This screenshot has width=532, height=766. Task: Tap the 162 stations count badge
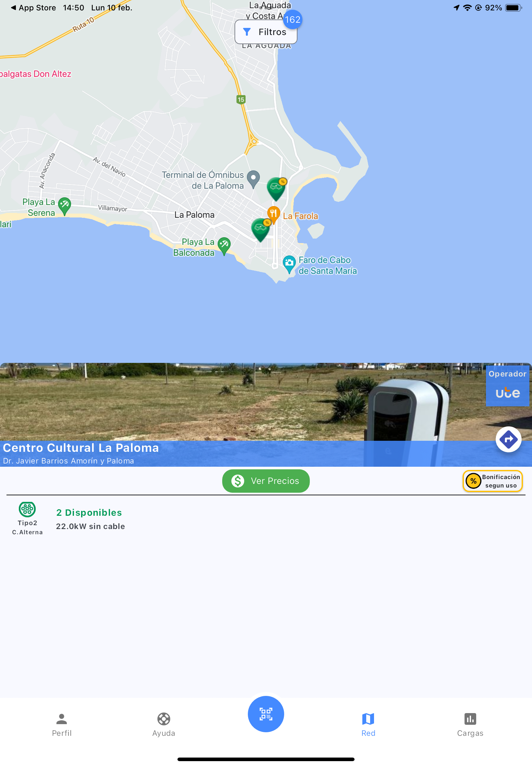coord(292,19)
